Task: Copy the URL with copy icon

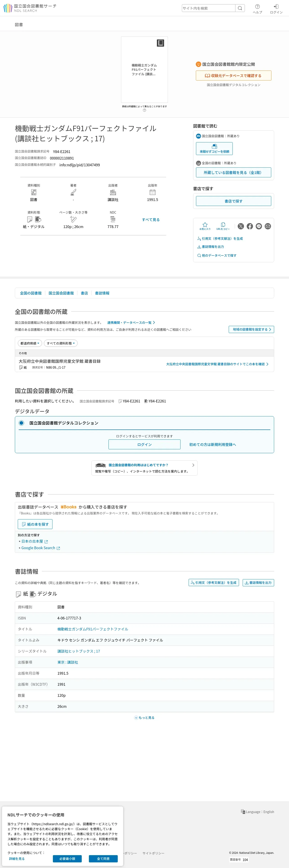Action: click(x=223, y=226)
